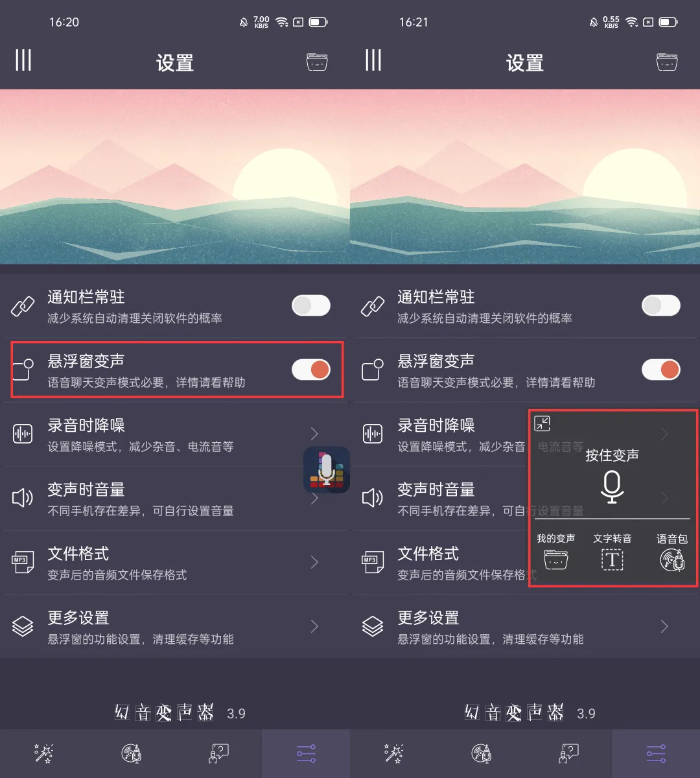The image size is (700, 778).
Task: Open voice pack tab, right bottom bar
Action: (x=481, y=753)
